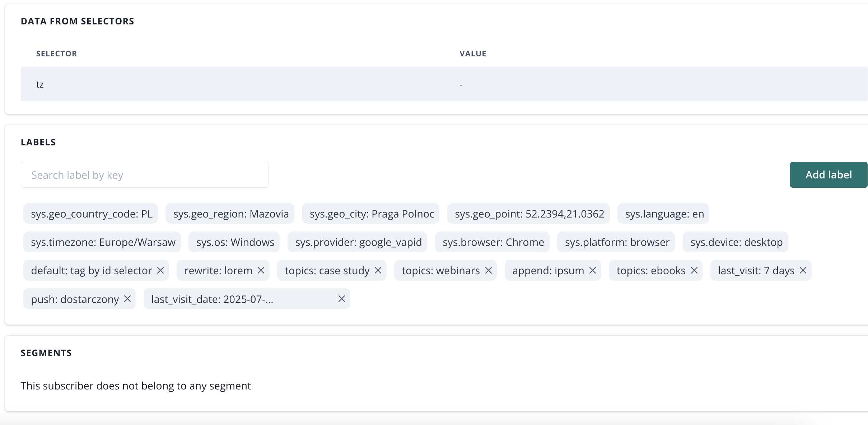
Task: Select the sys.provider: google_vapid chip
Action: coord(358,242)
